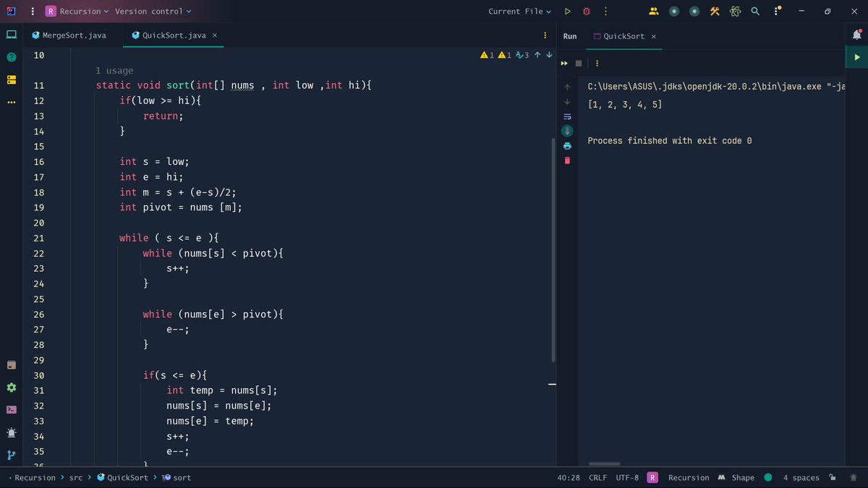This screenshot has width=868, height=488.
Task: Toggle scroll-to-end in the Run console
Action: click(567, 131)
